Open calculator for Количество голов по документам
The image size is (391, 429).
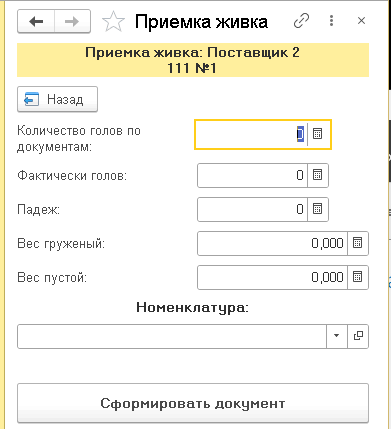pyautogui.click(x=318, y=134)
